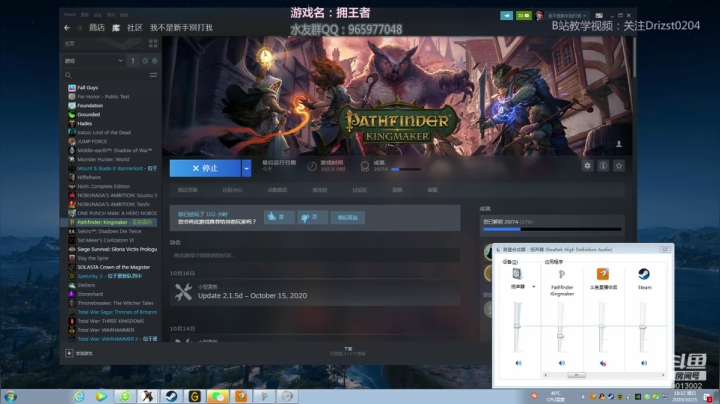Open Windows Start menu orb
This screenshot has height=404, width=720.
click(11, 397)
